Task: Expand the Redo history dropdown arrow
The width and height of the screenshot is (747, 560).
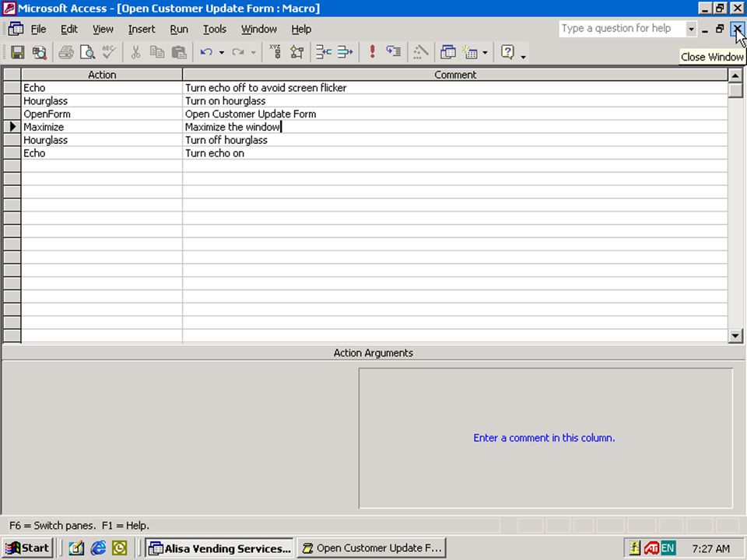Action: [254, 52]
